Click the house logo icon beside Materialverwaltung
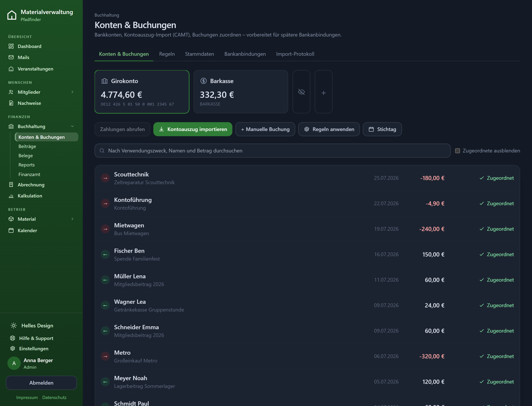532x406 pixels. 12,15
